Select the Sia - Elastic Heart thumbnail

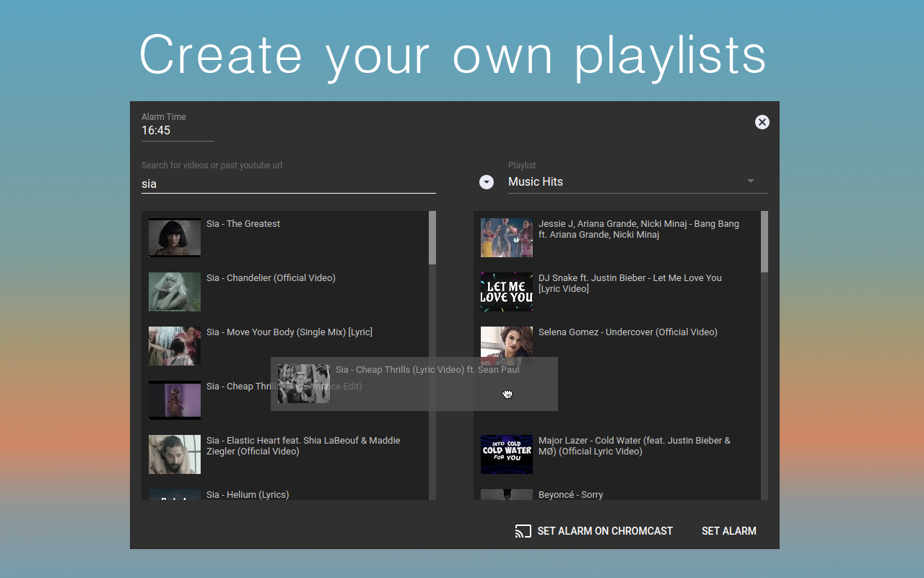(175, 454)
